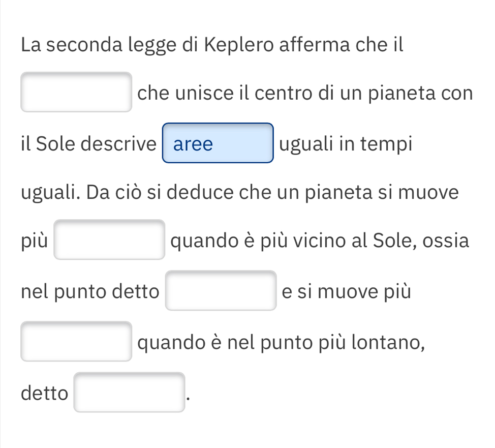Click the blank before "quando è più vicino"
The height and width of the screenshot is (448, 495).
click(x=109, y=240)
